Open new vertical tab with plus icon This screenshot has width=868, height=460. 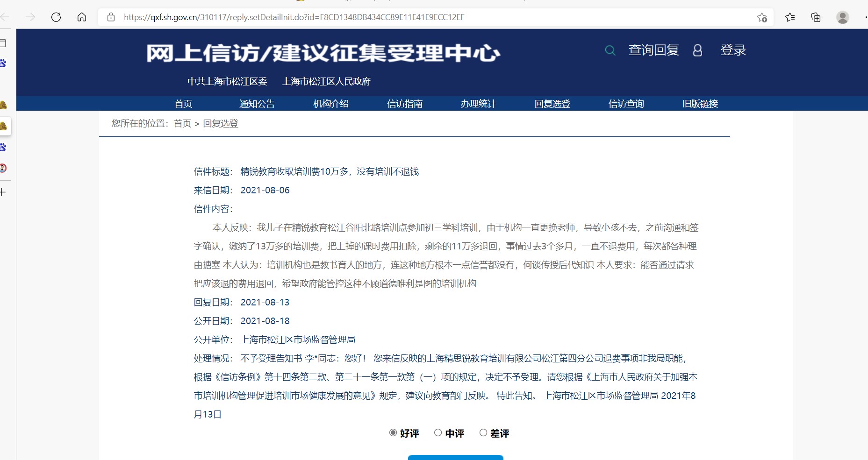click(x=3, y=192)
